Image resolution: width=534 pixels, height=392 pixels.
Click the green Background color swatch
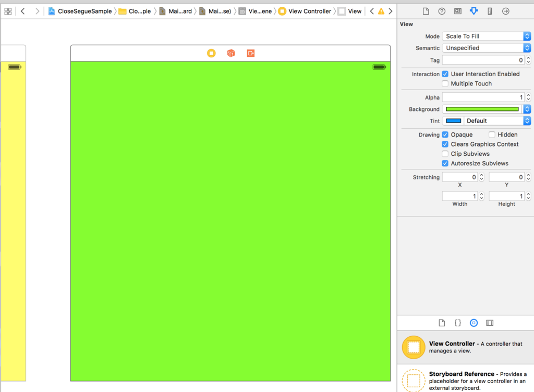(x=482, y=109)
